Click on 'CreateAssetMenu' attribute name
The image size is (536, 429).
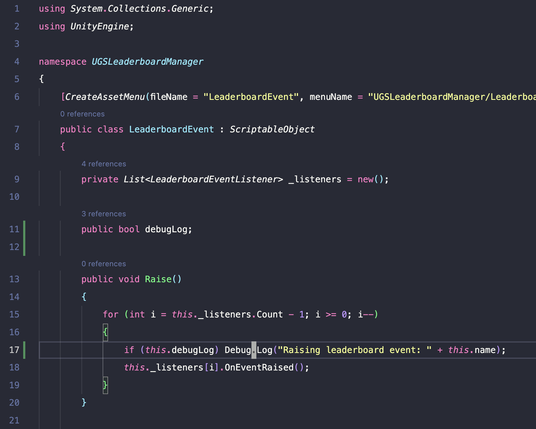pos(105,97)
